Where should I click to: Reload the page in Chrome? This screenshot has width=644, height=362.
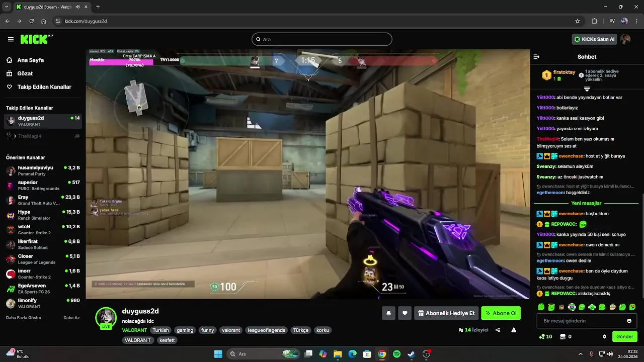(31, 21)
